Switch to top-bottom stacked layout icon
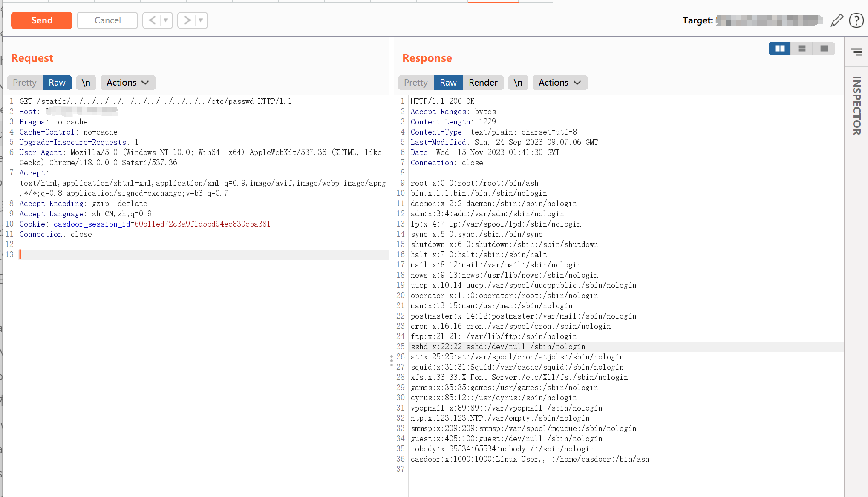The height and width of the screenshot is (497, 868). (x=802, y=49)
